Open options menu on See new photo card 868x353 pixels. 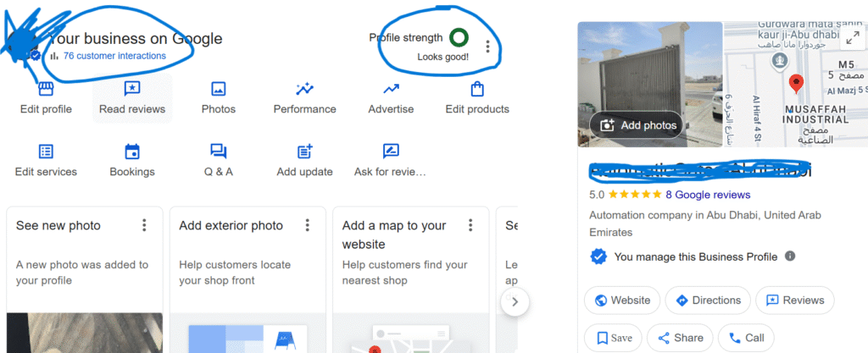(x=144, y=225)
